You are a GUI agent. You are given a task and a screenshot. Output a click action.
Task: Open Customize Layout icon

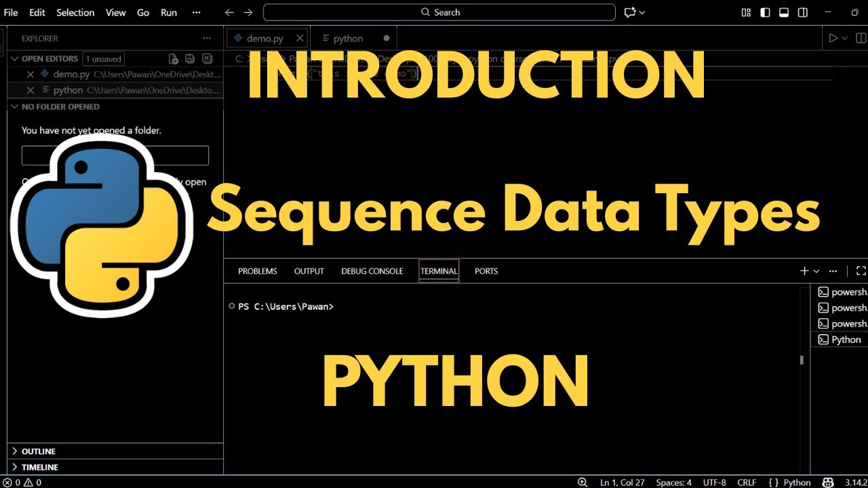[x=746, y=12]
